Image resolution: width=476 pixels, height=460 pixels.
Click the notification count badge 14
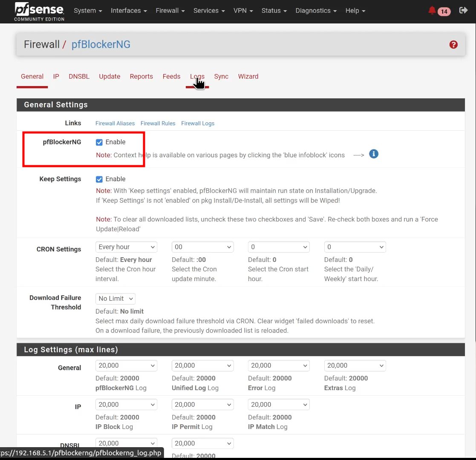click(x=444, y=11)
